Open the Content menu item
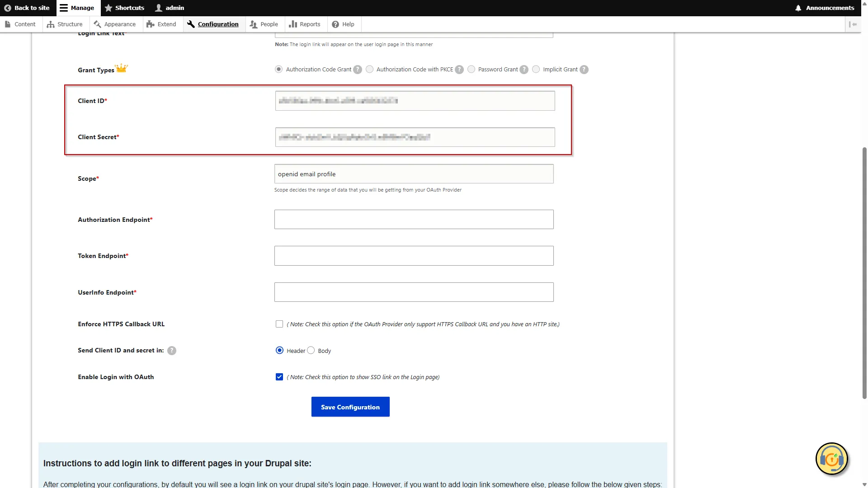This screenshot has height=488, width=868. click(20, 24)
